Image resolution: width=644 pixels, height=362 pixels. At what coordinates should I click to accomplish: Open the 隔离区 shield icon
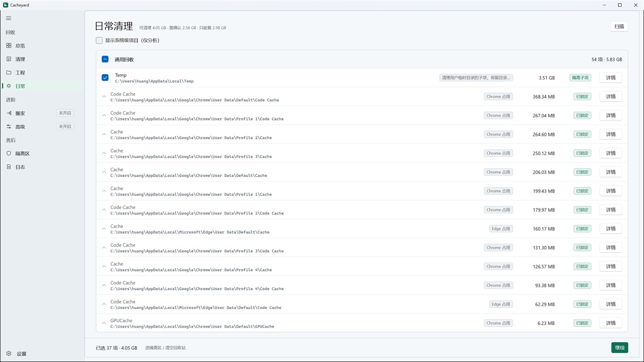pos(9,154)
